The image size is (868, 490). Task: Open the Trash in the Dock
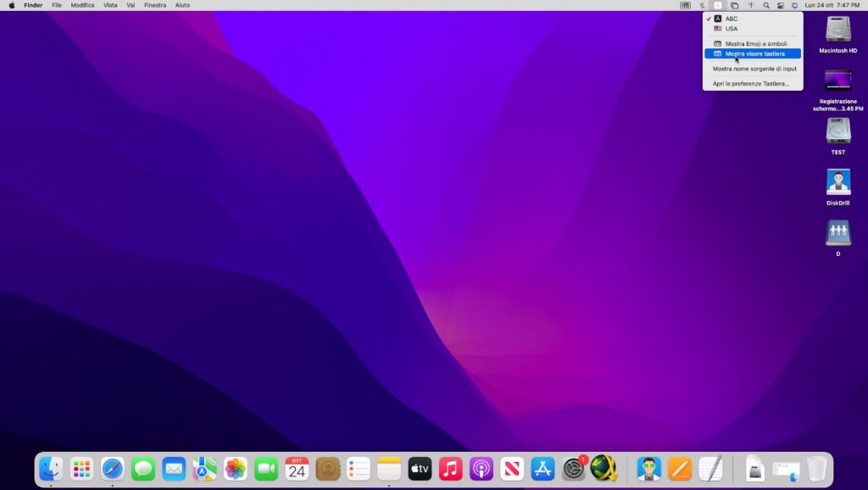coord(816,468)
